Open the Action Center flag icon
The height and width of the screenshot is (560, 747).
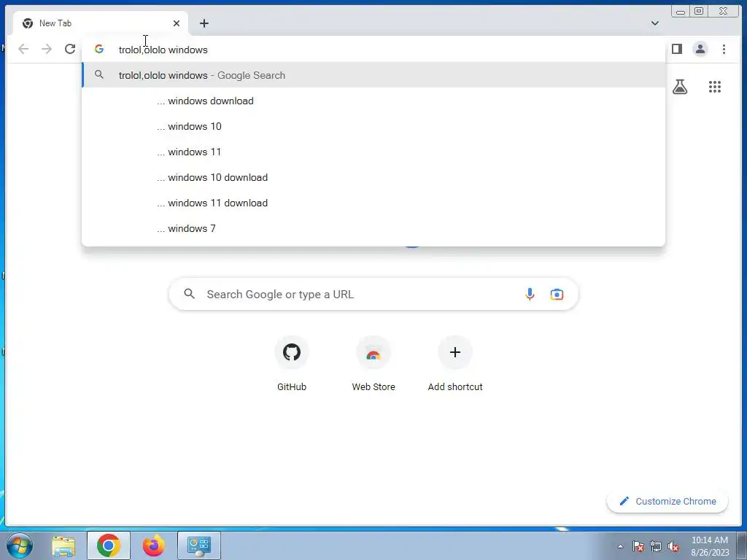[638, 546]
